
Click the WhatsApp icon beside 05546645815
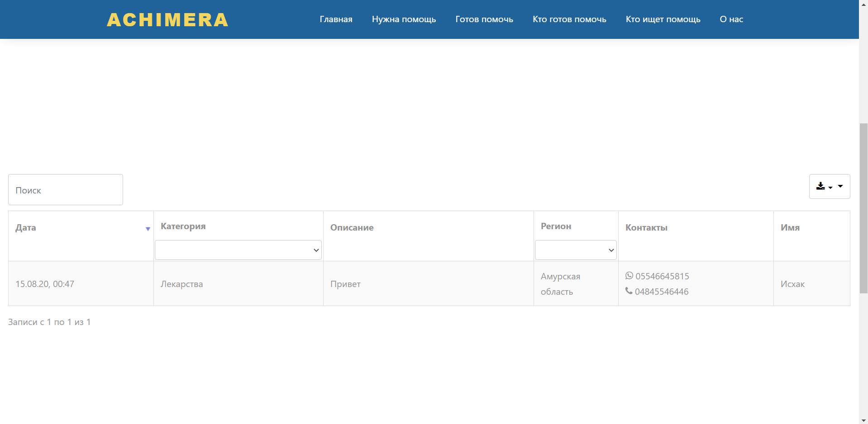pos(629,276)
